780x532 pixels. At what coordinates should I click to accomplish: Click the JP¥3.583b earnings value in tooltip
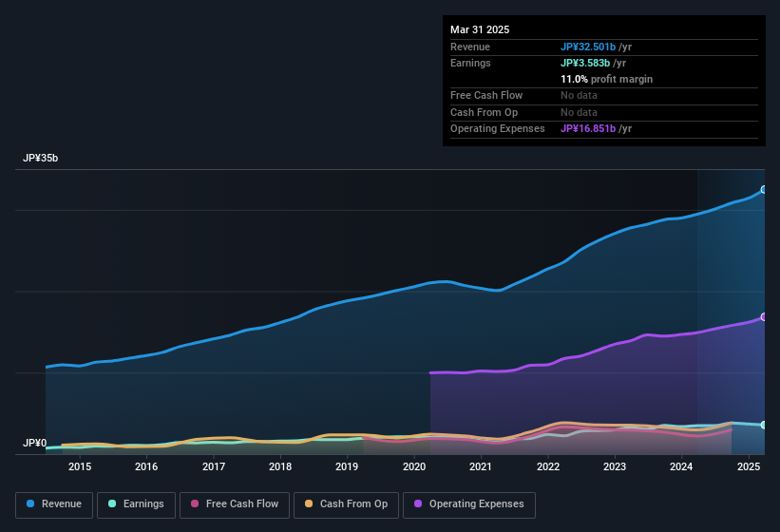585,63
